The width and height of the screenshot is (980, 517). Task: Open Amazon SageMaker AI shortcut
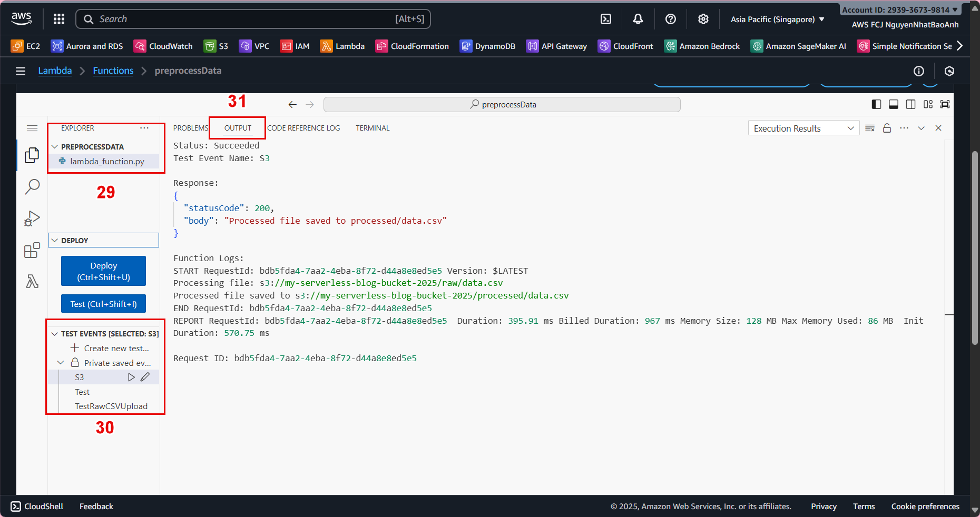(x=798, y=46)
